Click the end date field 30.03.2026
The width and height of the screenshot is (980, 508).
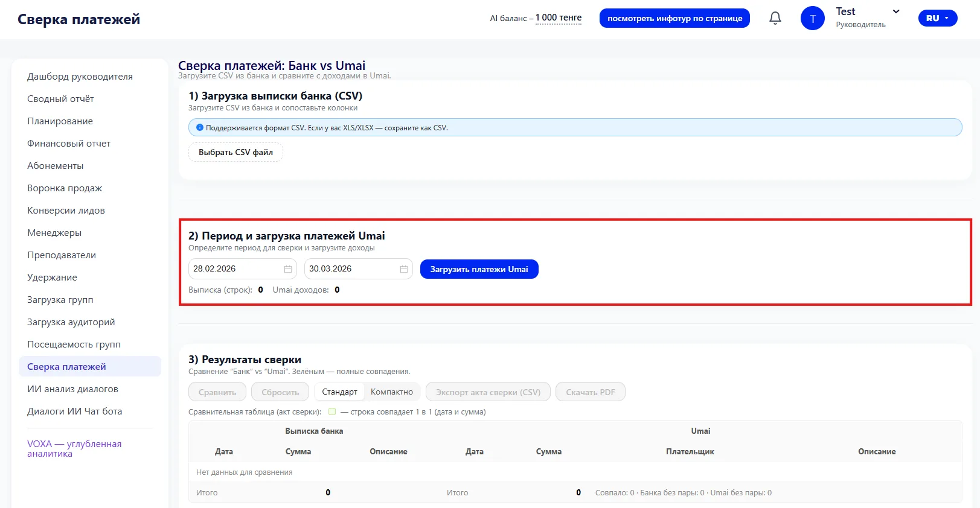coord(358,269)
